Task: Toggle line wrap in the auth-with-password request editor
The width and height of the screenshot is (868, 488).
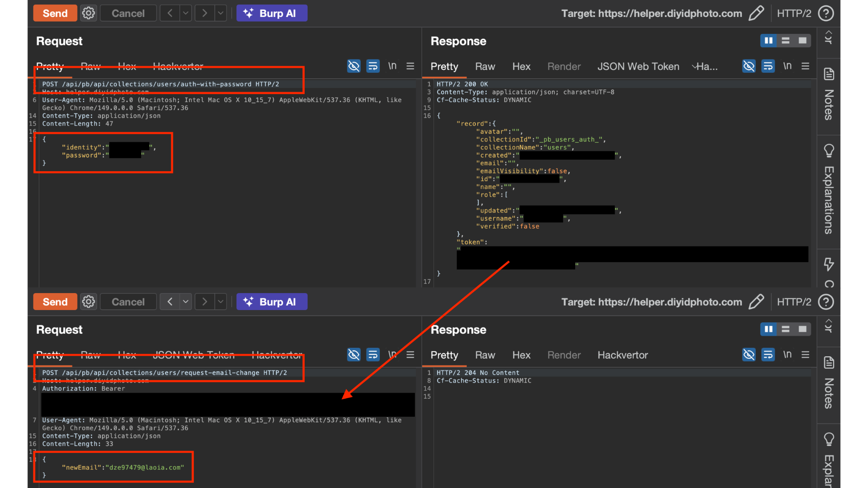Action: 373,66
